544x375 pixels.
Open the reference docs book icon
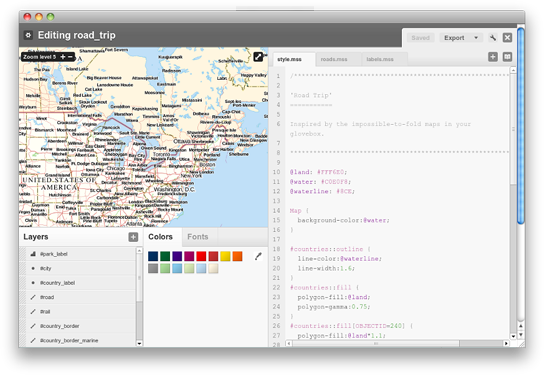pyautogui.click(x=507, y=57)
